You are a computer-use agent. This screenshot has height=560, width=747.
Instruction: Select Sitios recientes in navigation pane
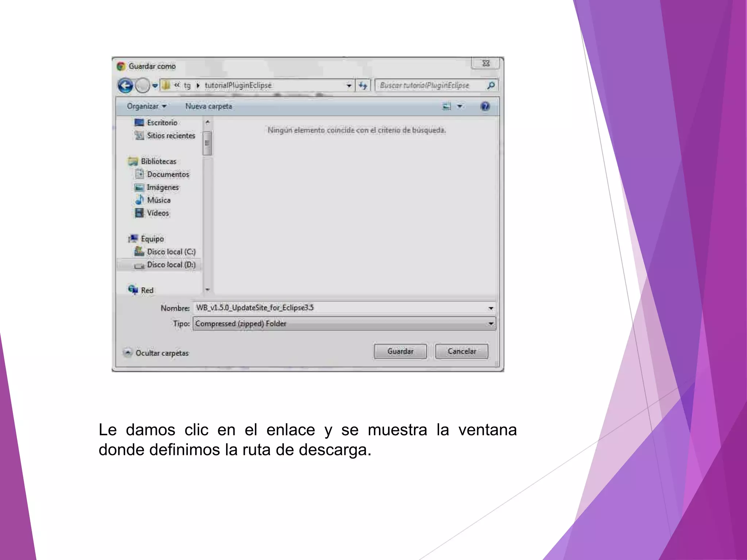[x=171, y=136]
